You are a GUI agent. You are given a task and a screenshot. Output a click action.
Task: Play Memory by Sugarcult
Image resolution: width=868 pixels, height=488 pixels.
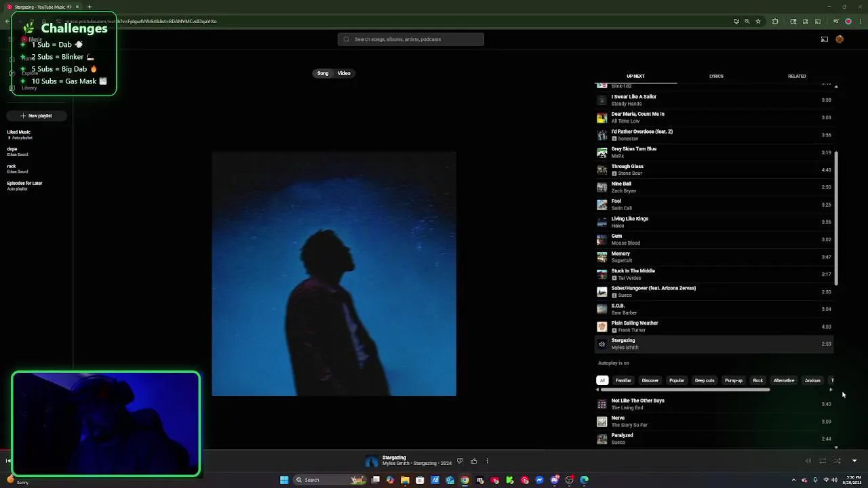pyautogui.click(x=714, y=257)
